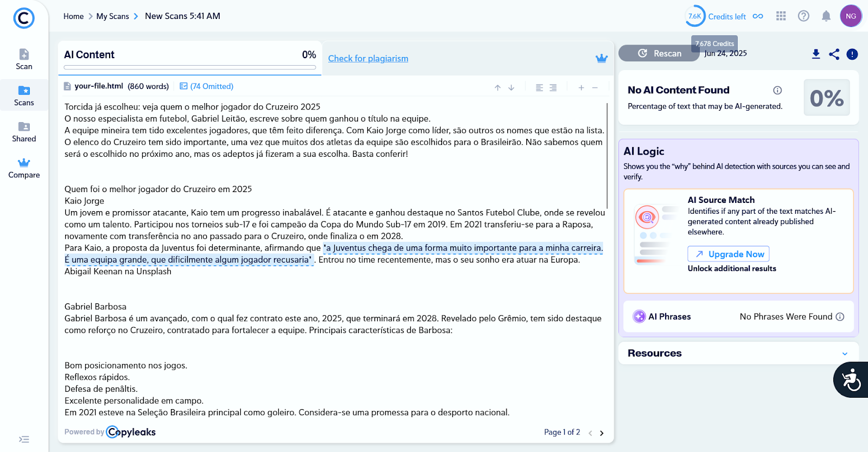Click the AI Phrases icon
Screen dimensions: 868x452
tap(639, 316)
